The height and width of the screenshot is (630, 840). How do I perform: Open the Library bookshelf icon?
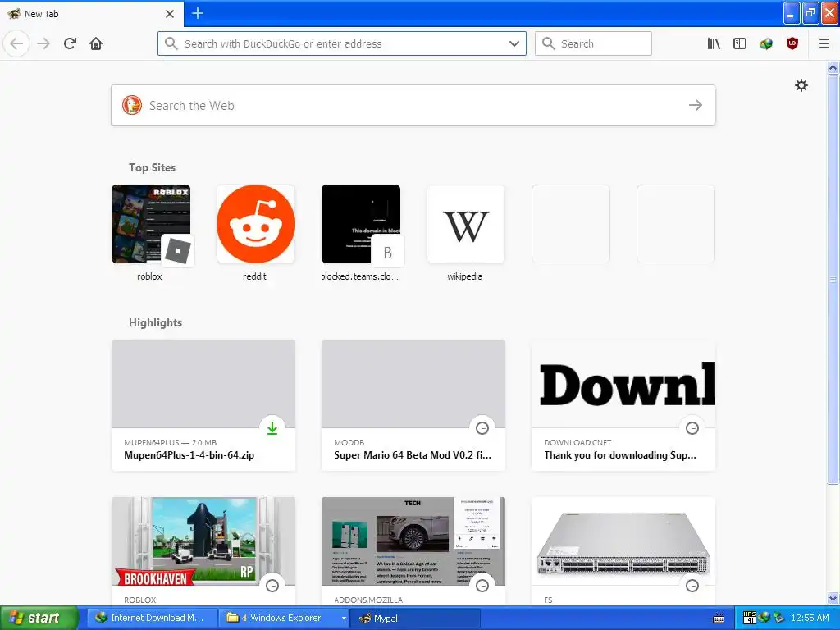click(x=714, y=43)
